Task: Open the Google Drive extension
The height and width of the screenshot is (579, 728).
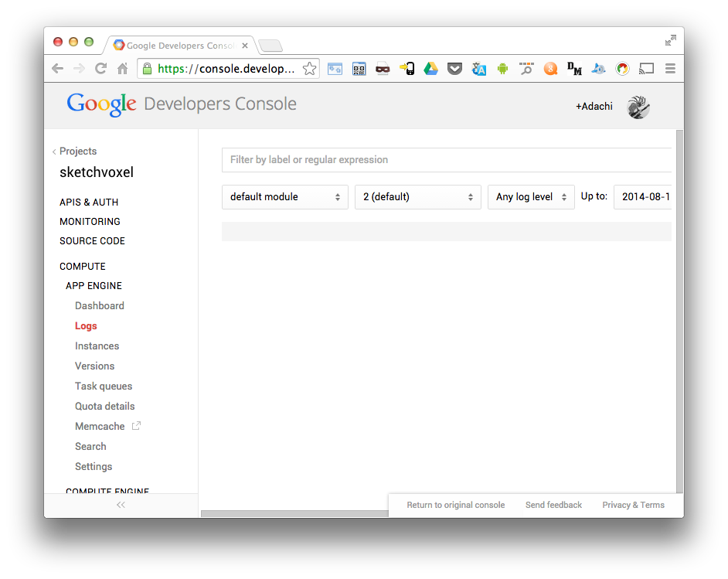Action: point(431,69)
